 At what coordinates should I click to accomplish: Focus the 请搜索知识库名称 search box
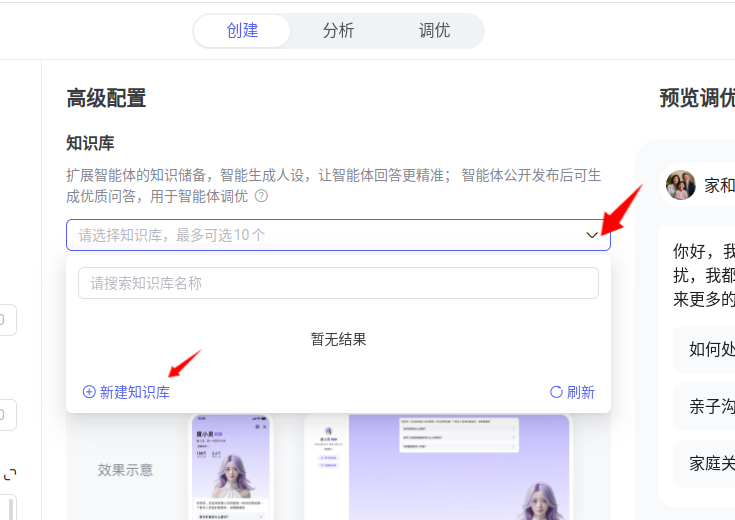(338, 283)
